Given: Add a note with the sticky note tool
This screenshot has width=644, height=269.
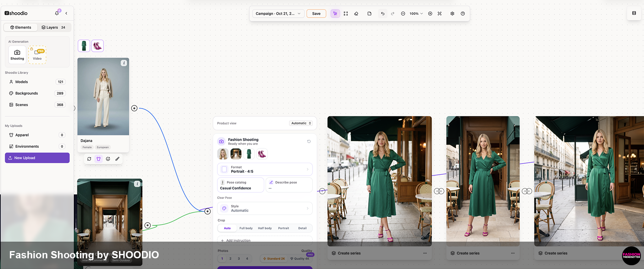Looking at the screenshot, I should [369, 14].
